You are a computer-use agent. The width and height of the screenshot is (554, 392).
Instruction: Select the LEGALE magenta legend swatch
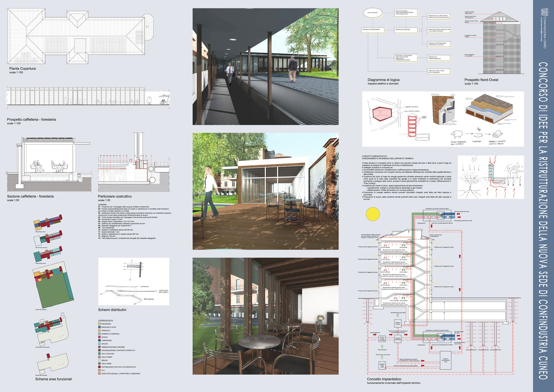click(x=99, y=337)
